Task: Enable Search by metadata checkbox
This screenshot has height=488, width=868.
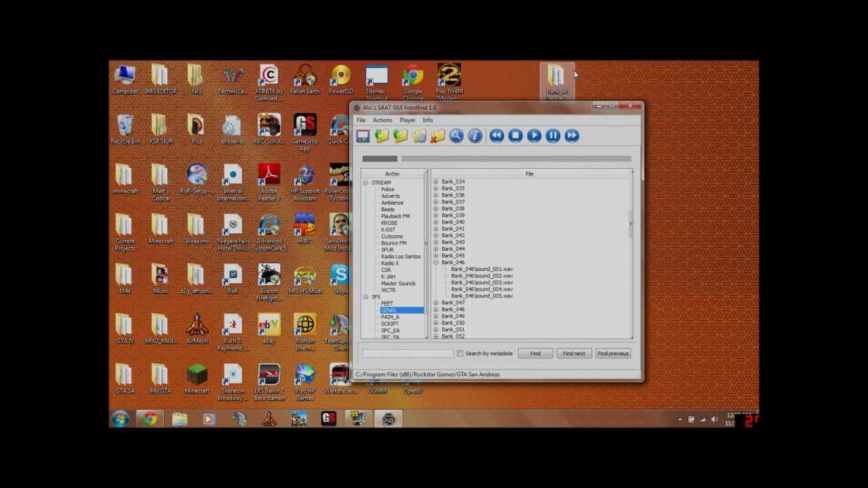Action: pos(460,353)
